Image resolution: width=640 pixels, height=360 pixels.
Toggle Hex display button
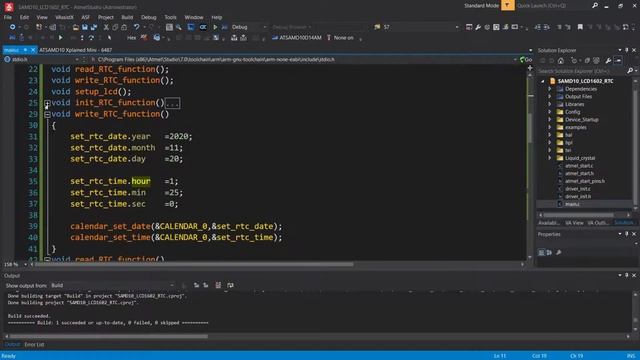click(x=131, y=38)
